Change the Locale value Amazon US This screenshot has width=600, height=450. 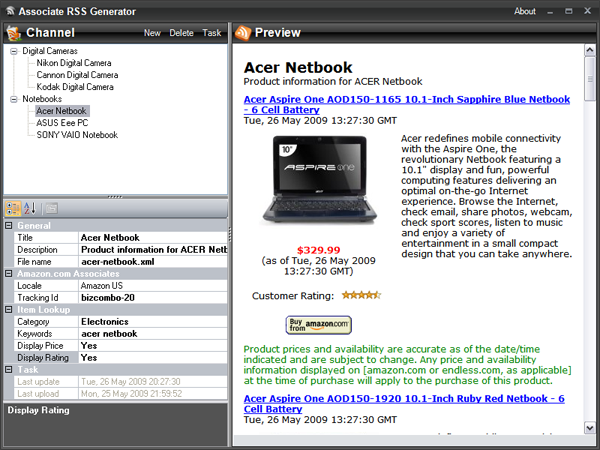[x=153, y=286]
